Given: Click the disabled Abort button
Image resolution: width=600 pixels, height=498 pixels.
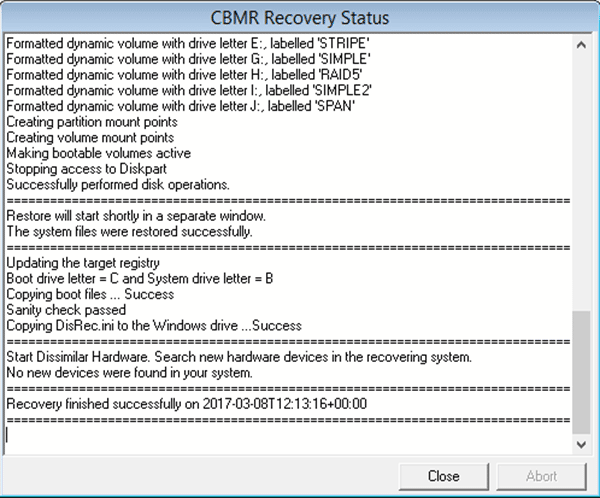Looking at the screenshot, I should pyautogui.click(x=541, y=476).
